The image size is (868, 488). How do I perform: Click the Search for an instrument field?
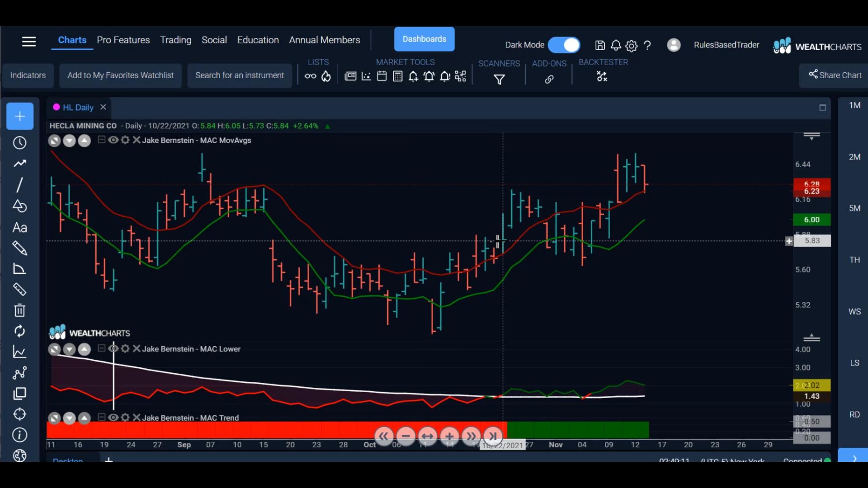240,75
